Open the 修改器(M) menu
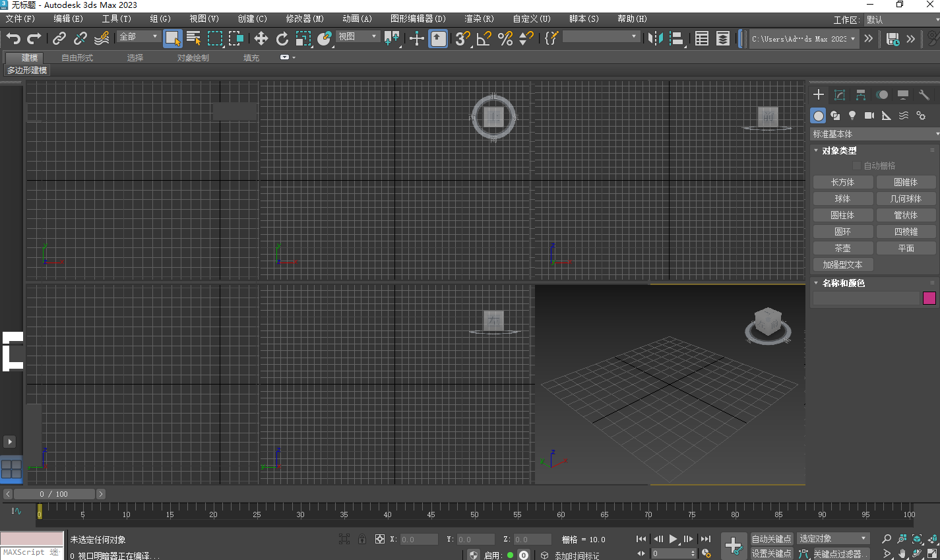Image resolution: width=940 pixels, height=560 pixels. click(x=304, y=18)
